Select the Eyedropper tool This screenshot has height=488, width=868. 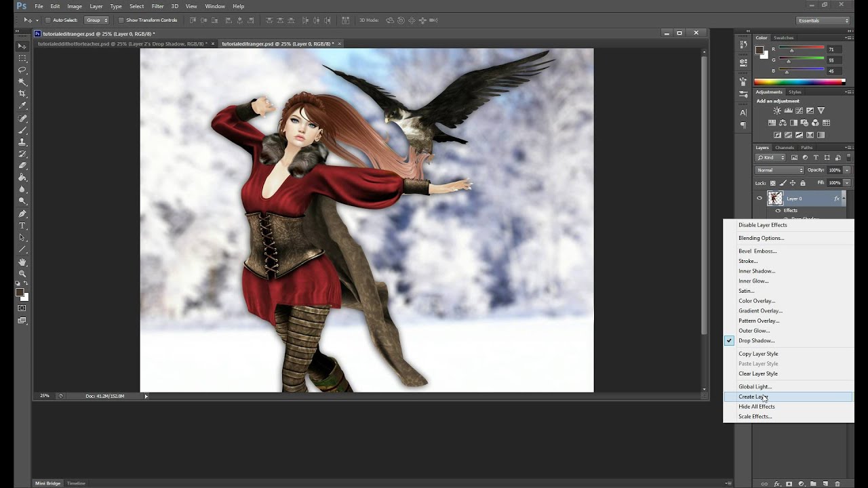[22, 106]
